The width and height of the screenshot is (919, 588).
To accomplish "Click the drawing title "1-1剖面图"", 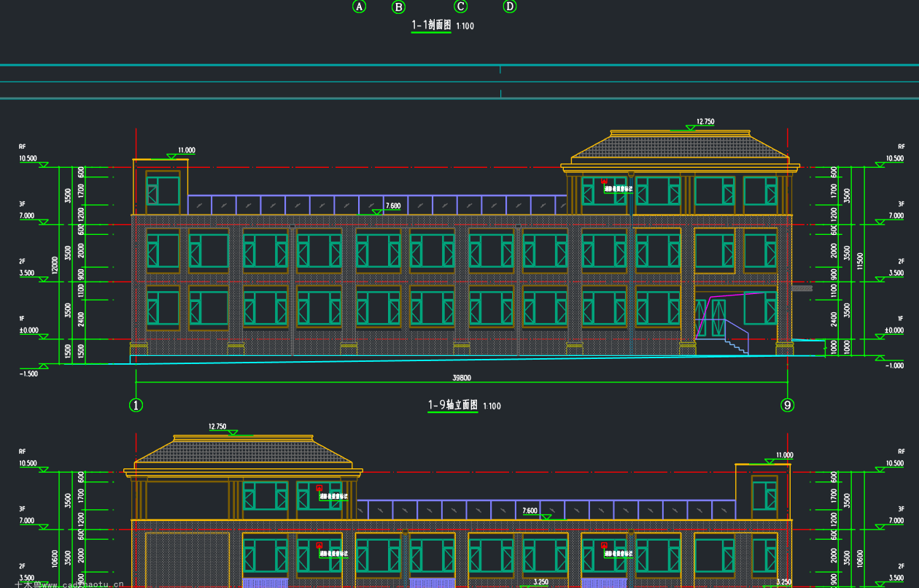I will click(431, 26).
